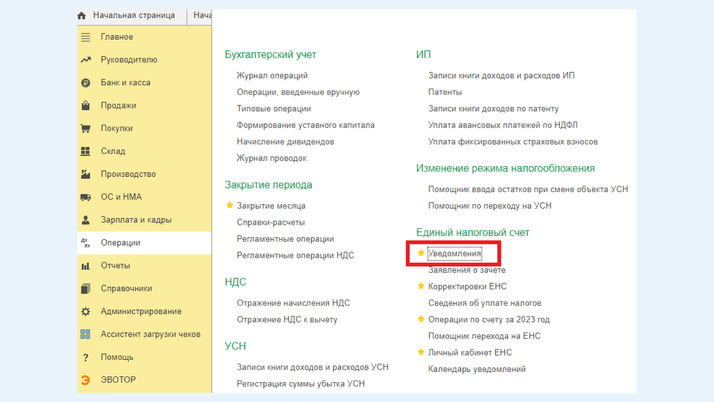Screen dimensions: 714x402
Task: Open Записи книги доходов по патенту
Action: click(493, 109)
